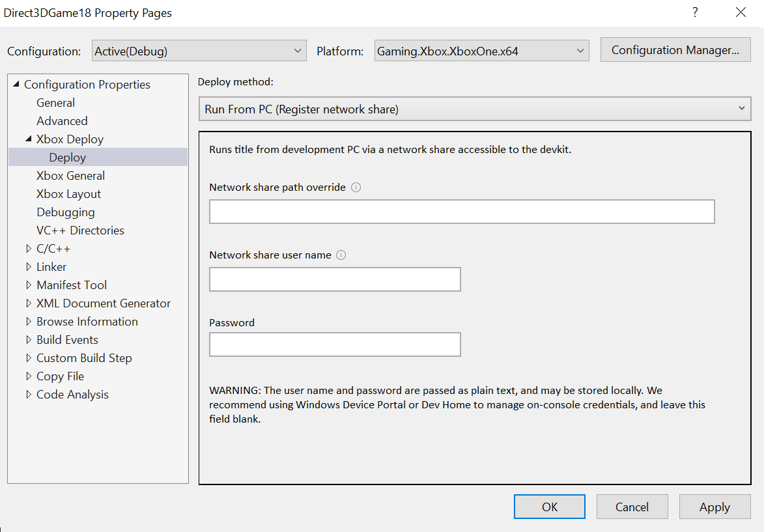Viewport: 764px width, 532px height.
Task: Click the info icon beside Network share path override
Action: coord(356,188)
